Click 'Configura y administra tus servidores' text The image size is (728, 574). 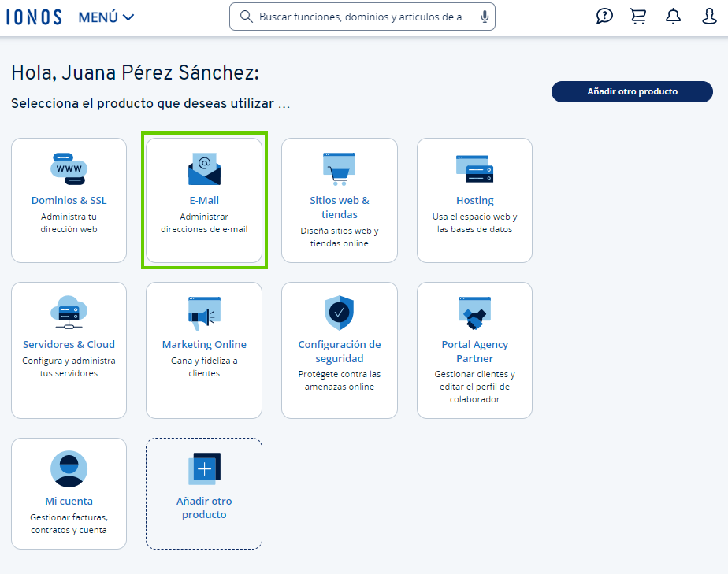[69, 367]
